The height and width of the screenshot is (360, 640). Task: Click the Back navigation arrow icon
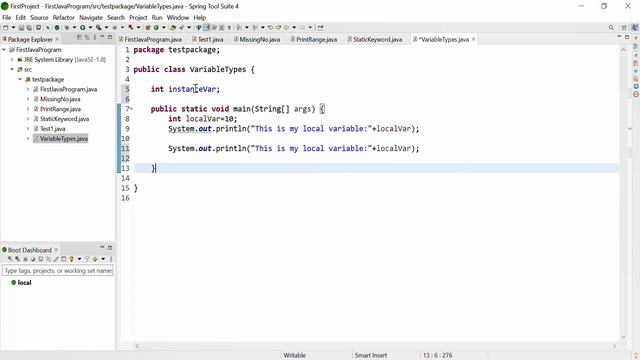(286, 28)
